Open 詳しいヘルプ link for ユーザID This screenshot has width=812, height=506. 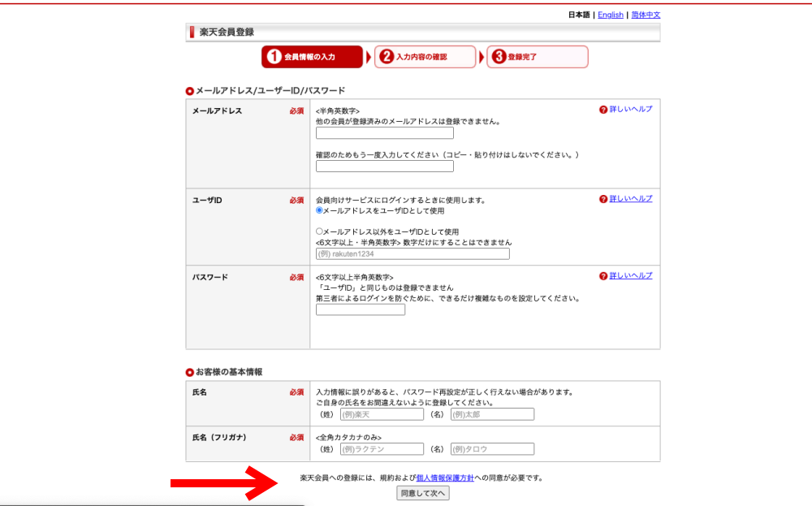631,199
